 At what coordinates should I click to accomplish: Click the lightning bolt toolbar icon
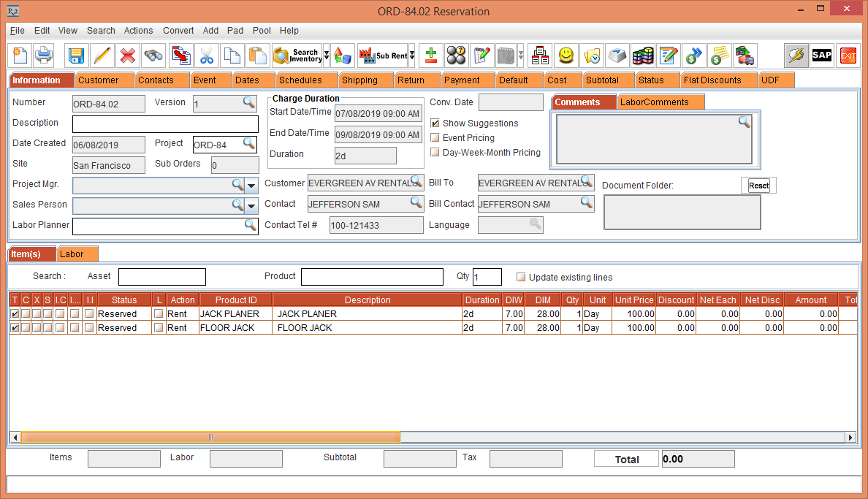(x=796, y=56)
